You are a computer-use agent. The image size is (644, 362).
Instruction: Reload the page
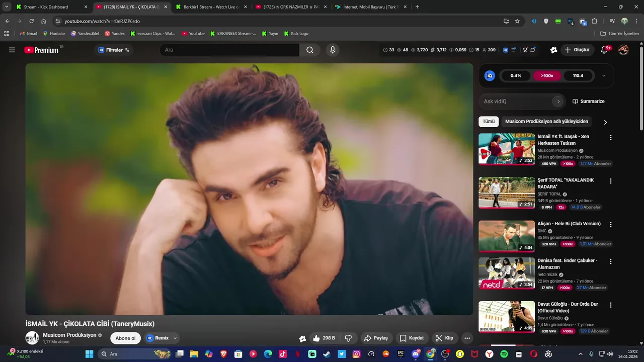point(31,21)
